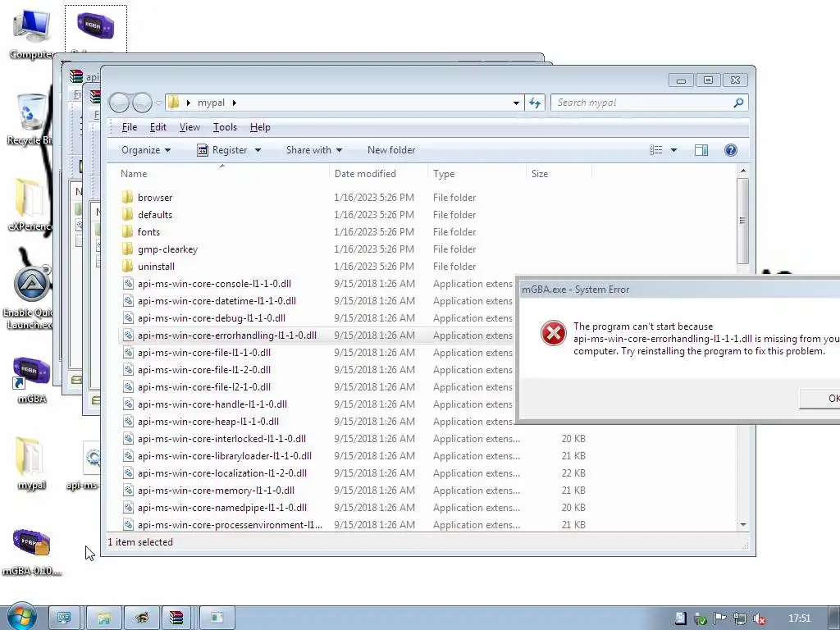Click the Forward navigation button in Explorer
Image resolution: width=840 pixels, height=630 pixels.
(x=142, y=103)
